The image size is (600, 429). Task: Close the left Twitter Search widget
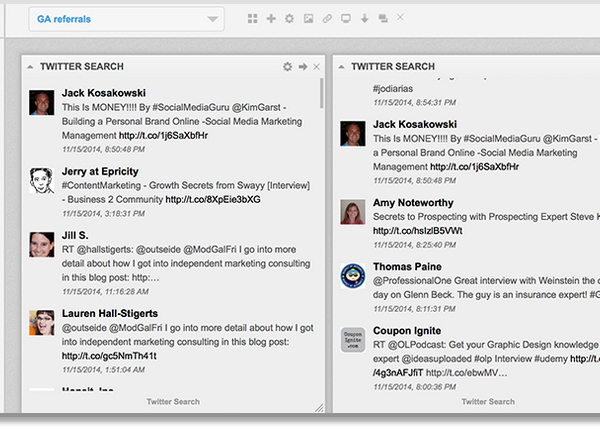317,67
